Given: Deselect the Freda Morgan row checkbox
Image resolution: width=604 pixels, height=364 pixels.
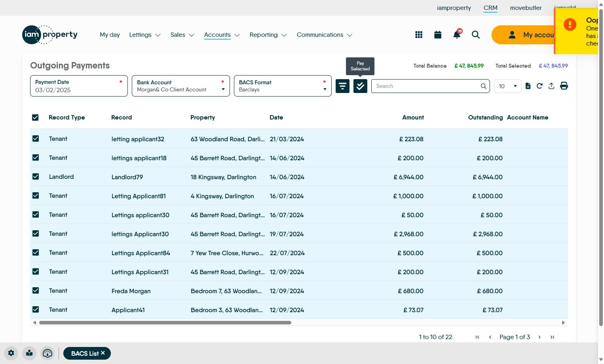Looking at the screenshot, I should (36, 290).
